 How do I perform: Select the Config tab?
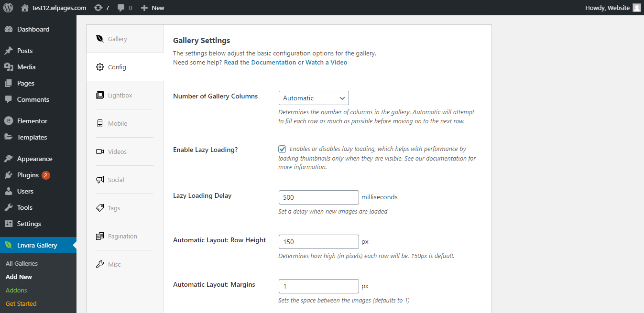[x=125, y=67]
